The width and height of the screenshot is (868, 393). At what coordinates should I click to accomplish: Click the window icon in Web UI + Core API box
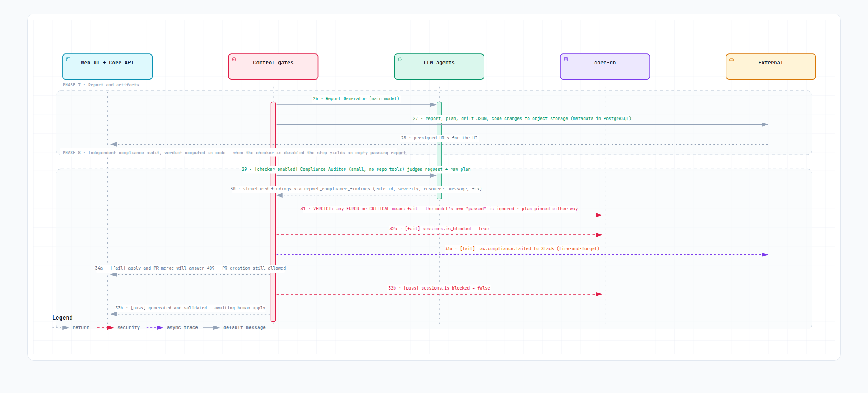68,59
